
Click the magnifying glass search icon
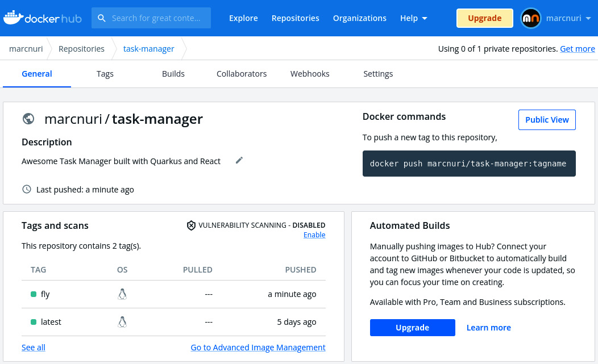102,18
